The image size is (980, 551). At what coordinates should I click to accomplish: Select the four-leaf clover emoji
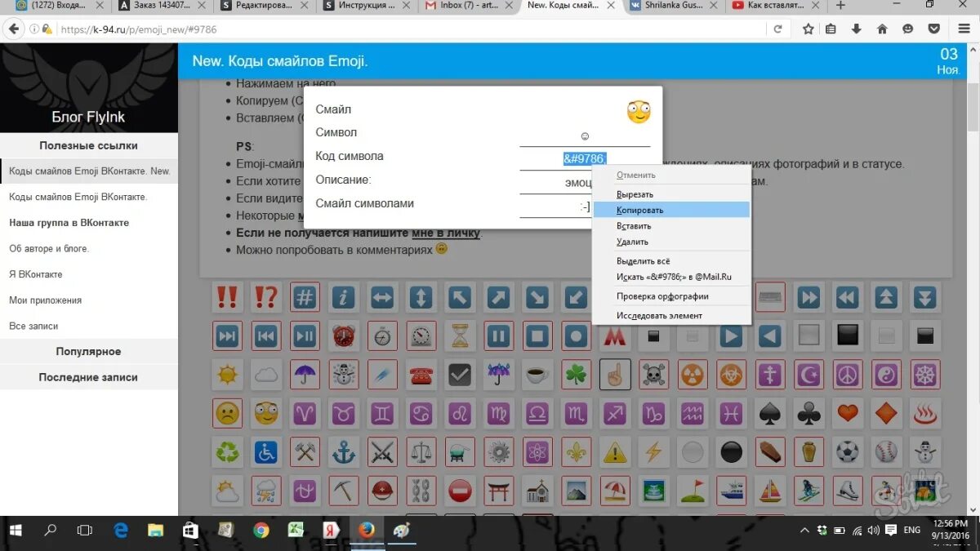pos(577,375)
